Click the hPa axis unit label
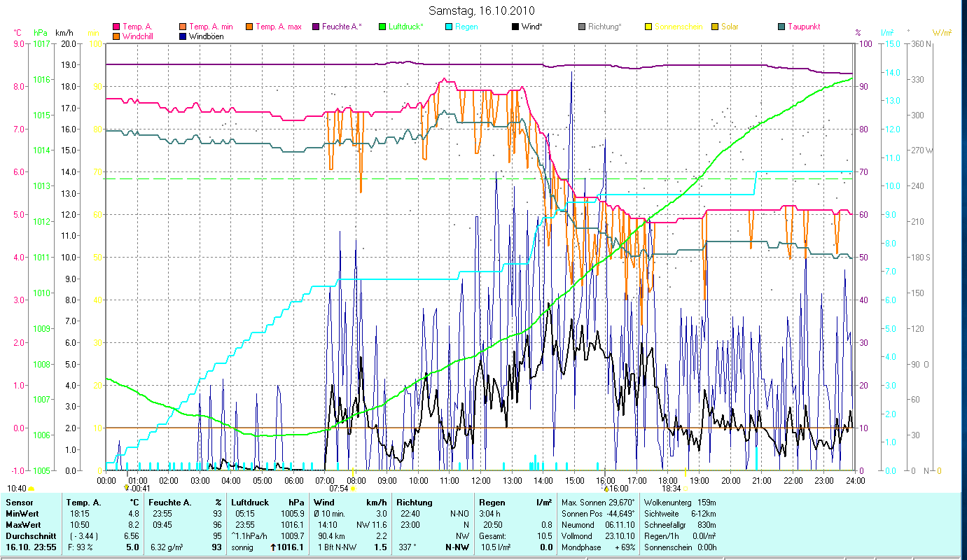 click(40, 33)
